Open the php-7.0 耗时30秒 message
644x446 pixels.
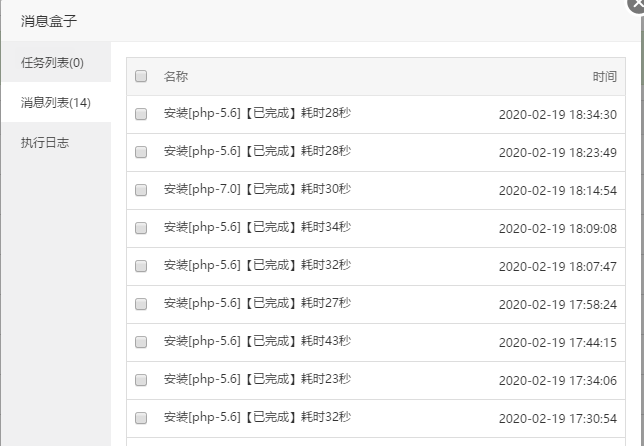tap(257, 189)
